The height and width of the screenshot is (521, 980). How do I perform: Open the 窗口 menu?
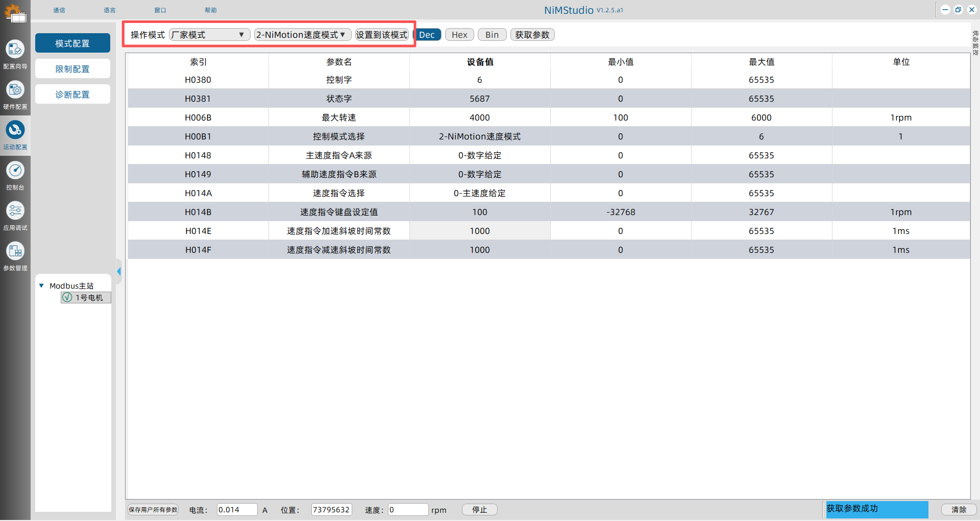160,10
